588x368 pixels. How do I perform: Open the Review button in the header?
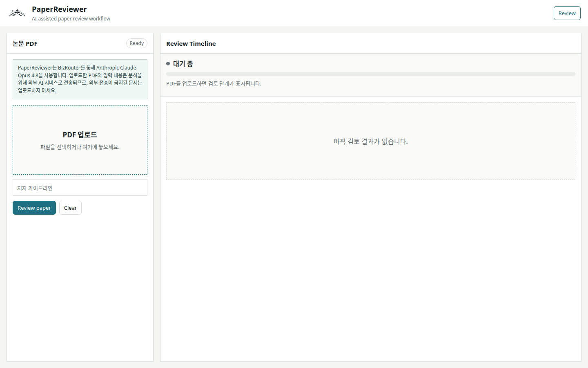click(567, 13)
